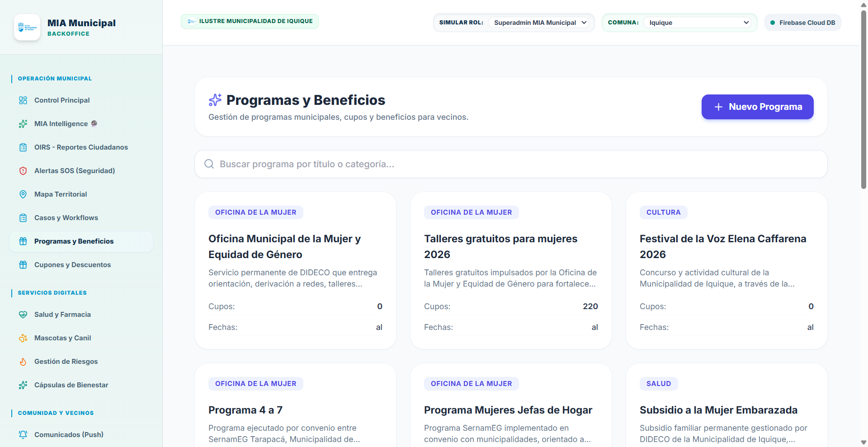Click the MIA Municipal logo icon
Screen dimensions: 868x447
(27, 27)
